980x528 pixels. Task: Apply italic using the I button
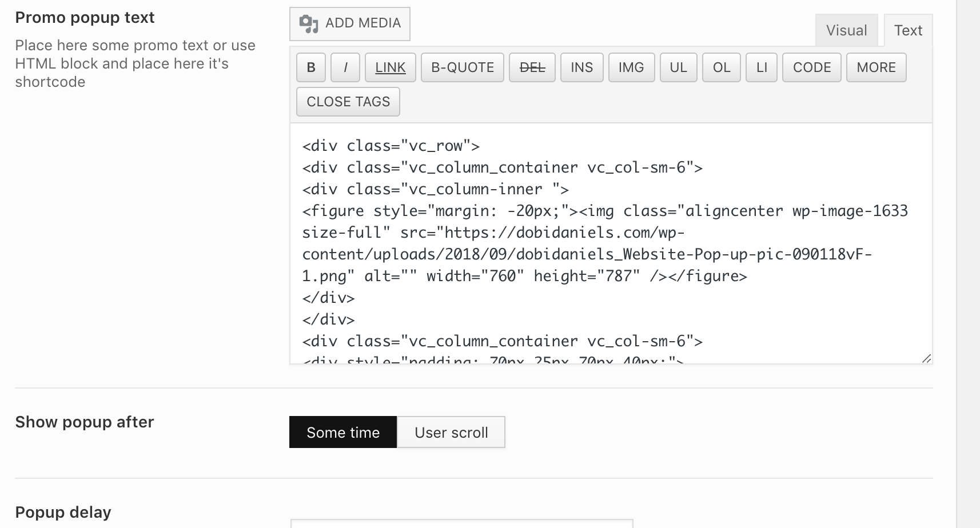[345, 67]
